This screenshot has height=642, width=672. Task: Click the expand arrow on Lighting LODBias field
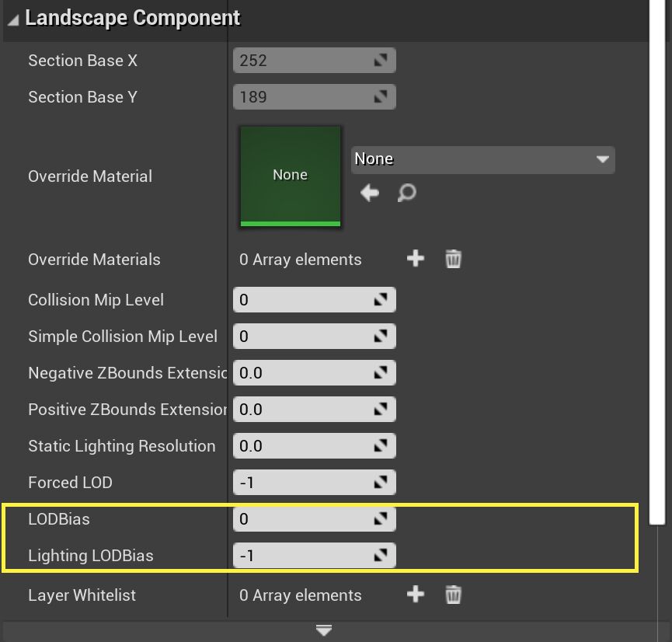(381, 555)
